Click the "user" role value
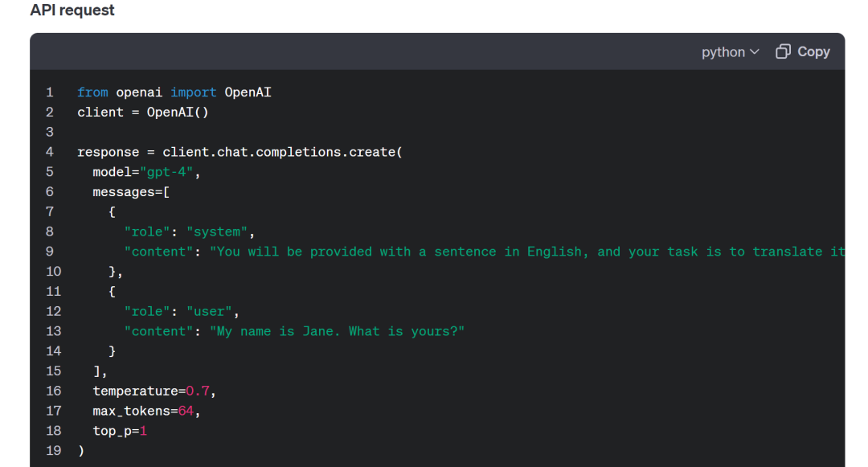868x467 pixels. click(x=212, y=311)
